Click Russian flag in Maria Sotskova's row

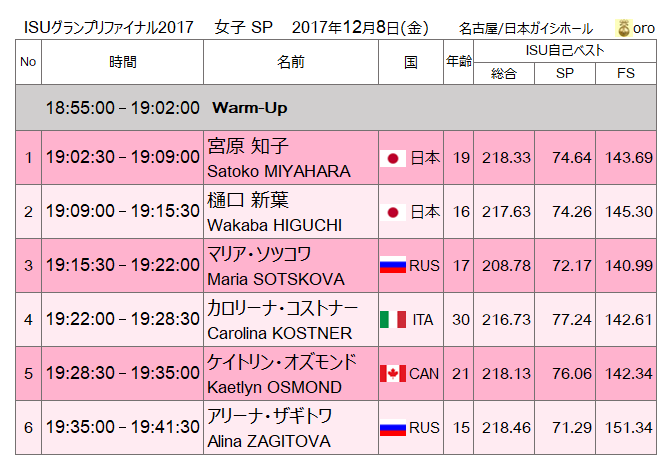pos(392,266)
